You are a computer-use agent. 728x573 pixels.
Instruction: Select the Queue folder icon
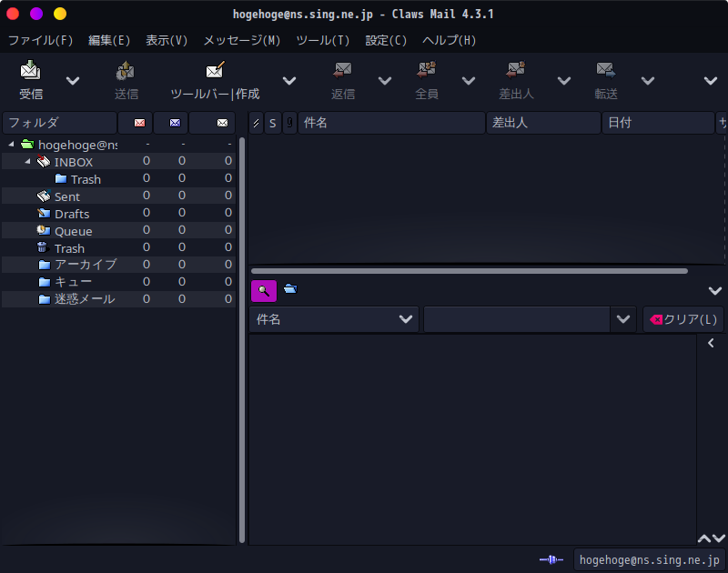click(44, 231)
